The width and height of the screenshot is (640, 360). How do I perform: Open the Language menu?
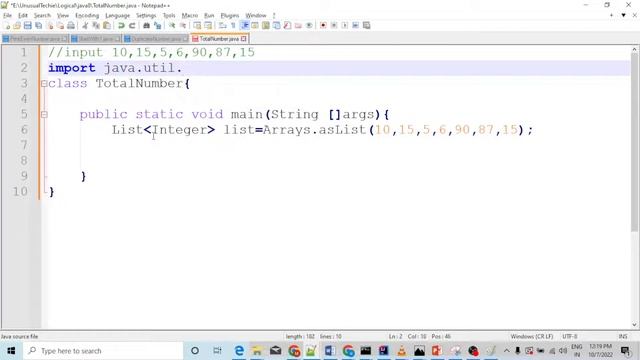pos(118,16)
